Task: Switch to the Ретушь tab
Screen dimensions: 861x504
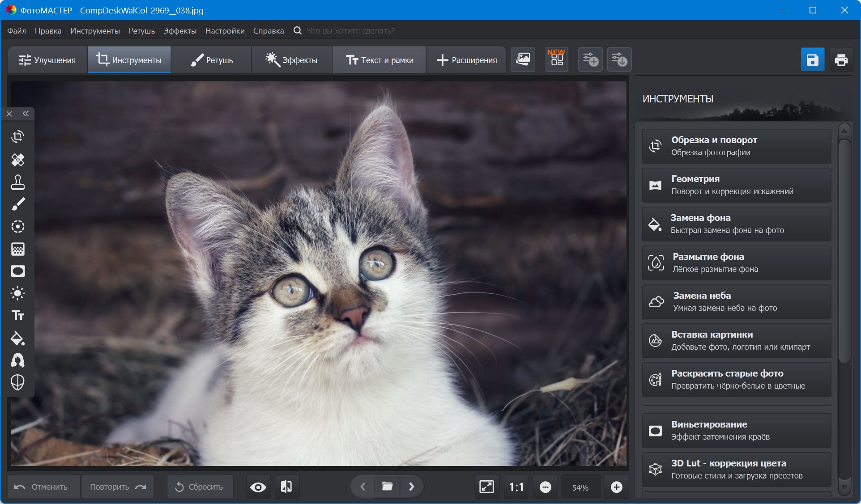Action: point(212,60)
